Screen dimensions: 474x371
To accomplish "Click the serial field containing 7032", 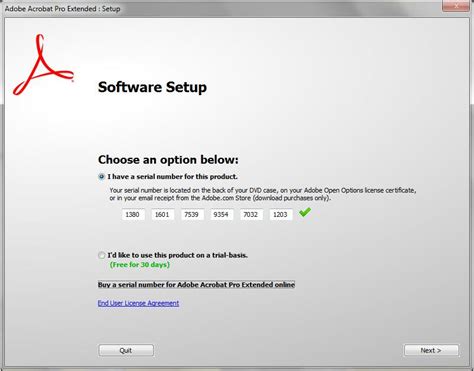I will click(x=251, y=215).
